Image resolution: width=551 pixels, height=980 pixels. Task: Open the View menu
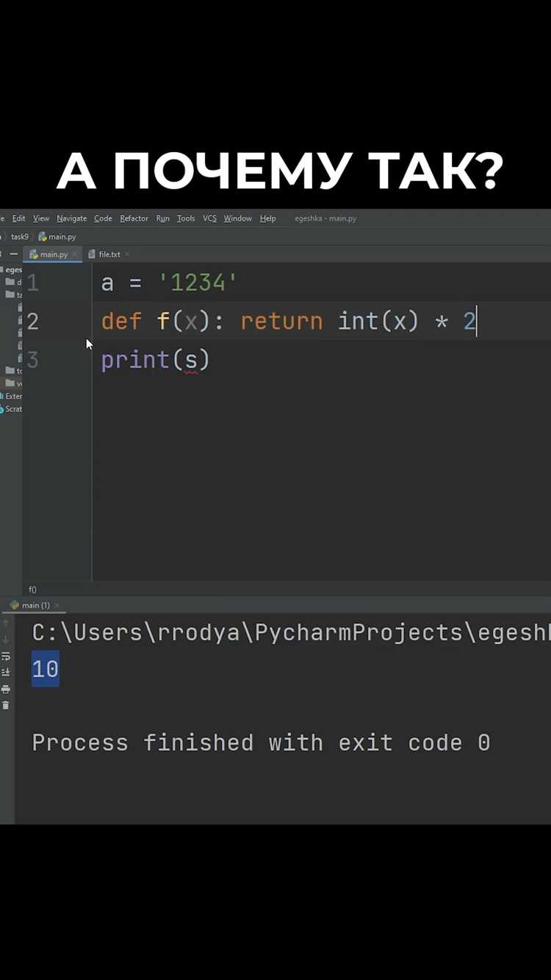41,218
